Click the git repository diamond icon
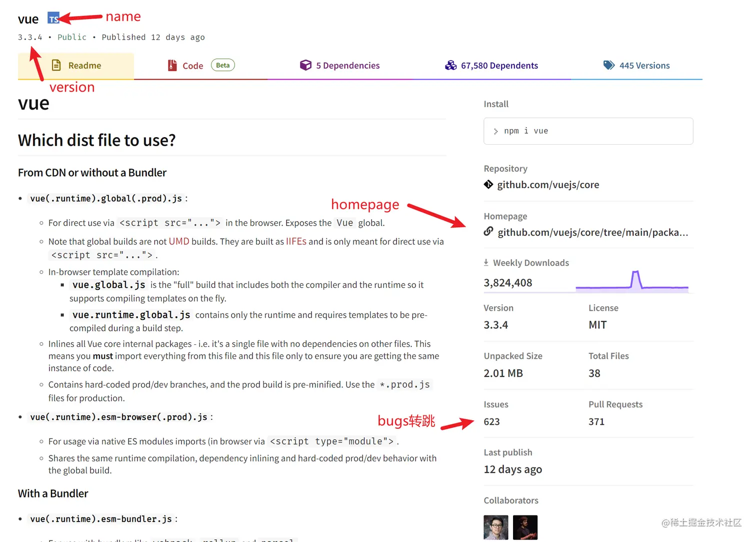The image size is (756, 542). [x=488, y=184]
